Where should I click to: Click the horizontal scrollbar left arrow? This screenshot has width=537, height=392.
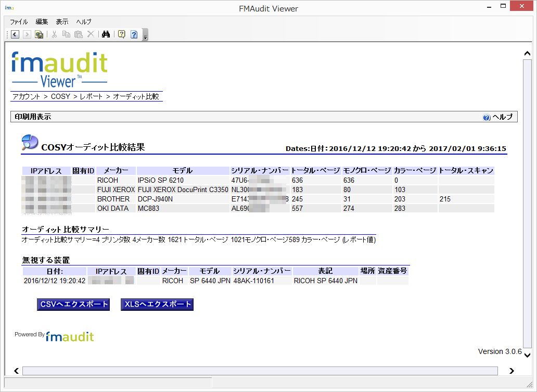tap(17, 371)
